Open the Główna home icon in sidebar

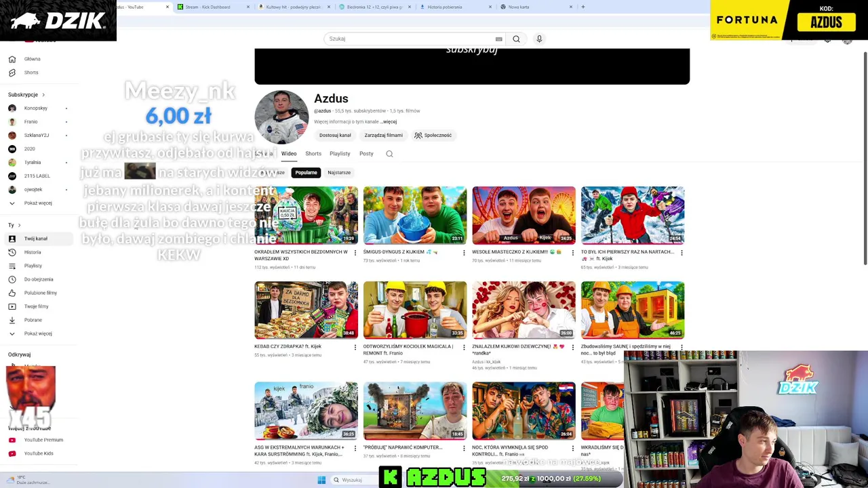(x=12, y=59)
